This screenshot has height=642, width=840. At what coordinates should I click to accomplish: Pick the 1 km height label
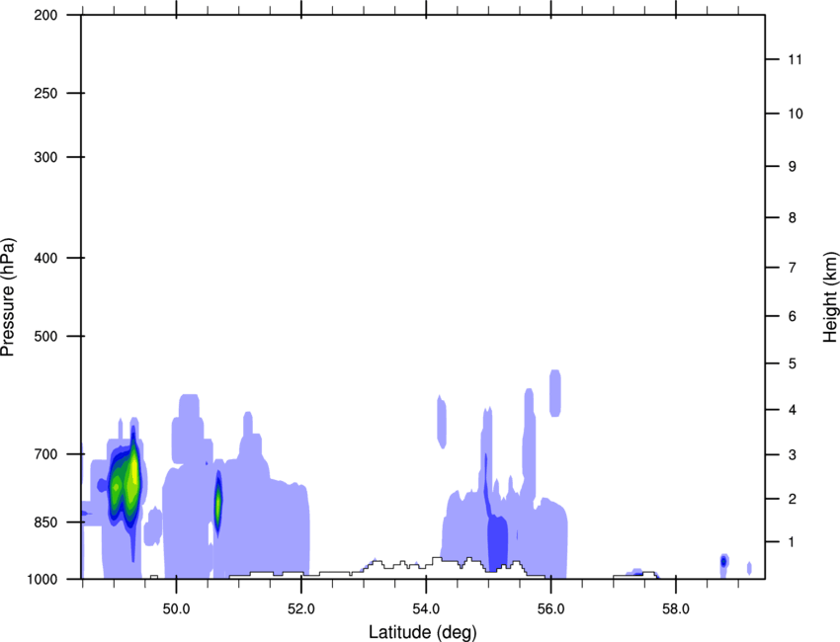pos(793,542)
